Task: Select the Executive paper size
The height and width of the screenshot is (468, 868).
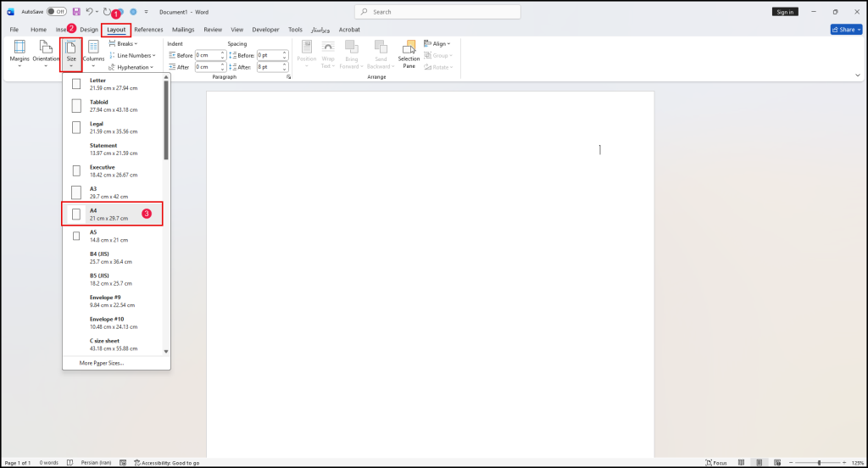Action: pyautogui.click(x=113, y=170)
